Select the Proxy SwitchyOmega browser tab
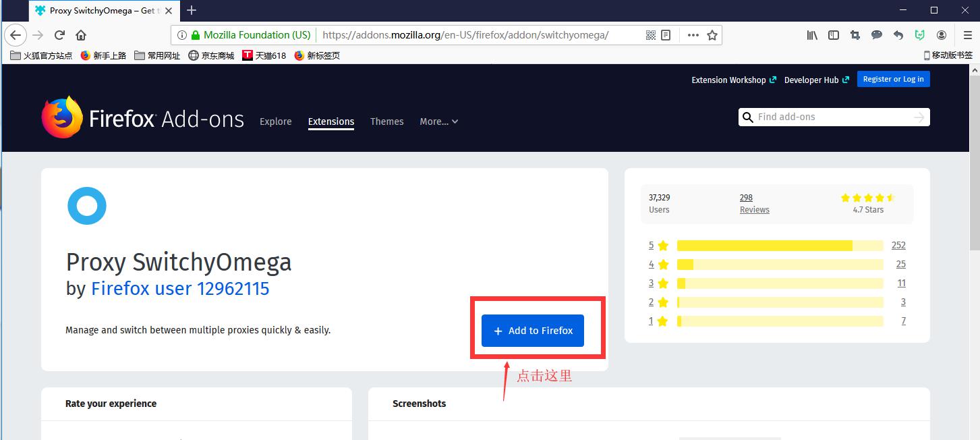The image size is (980, 440). click(105, 11)
